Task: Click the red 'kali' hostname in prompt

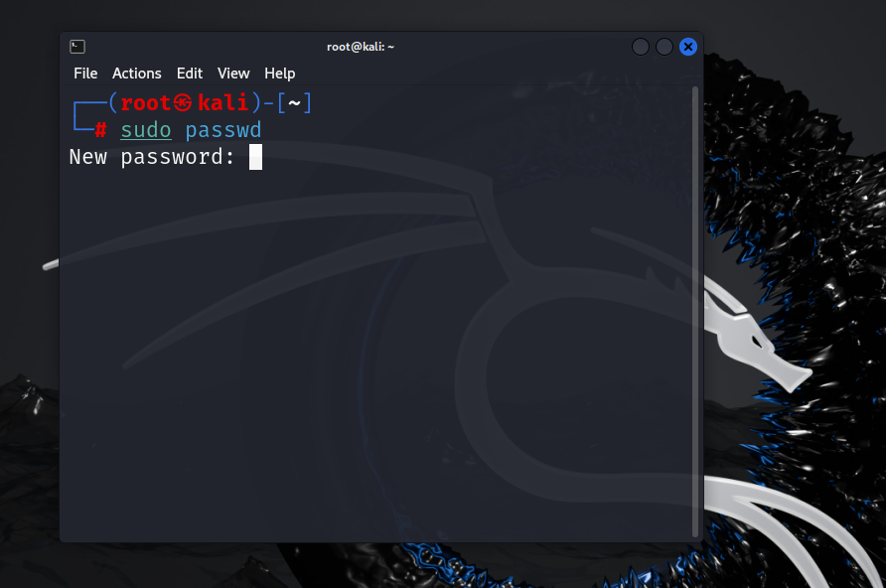Action: [x=222, y=103]
